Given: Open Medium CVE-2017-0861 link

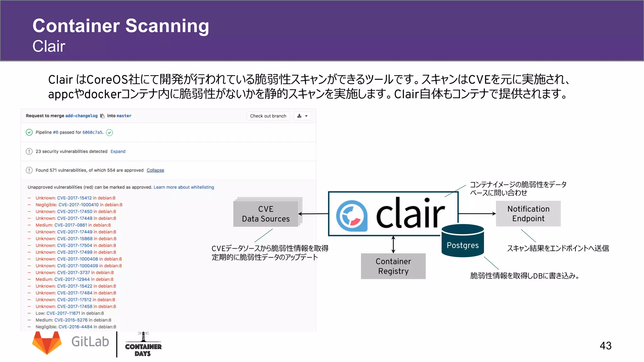Looking at the screenshot, I should (x=71, y=225).
